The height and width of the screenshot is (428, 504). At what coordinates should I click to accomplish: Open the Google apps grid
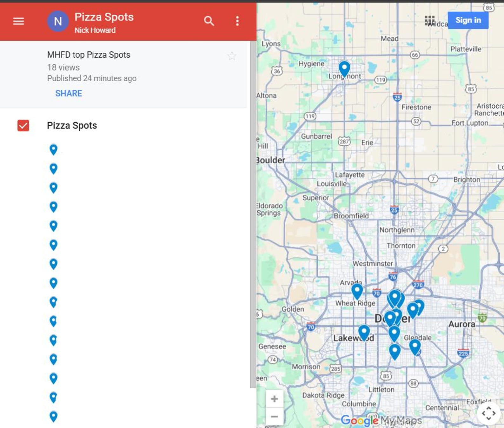click(x=429, y=21)
